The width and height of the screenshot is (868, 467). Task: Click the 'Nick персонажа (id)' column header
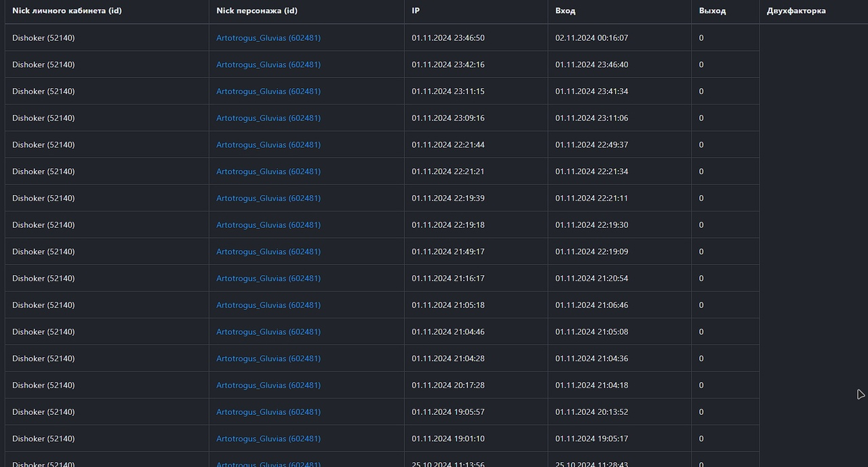[x=257, y=11]
